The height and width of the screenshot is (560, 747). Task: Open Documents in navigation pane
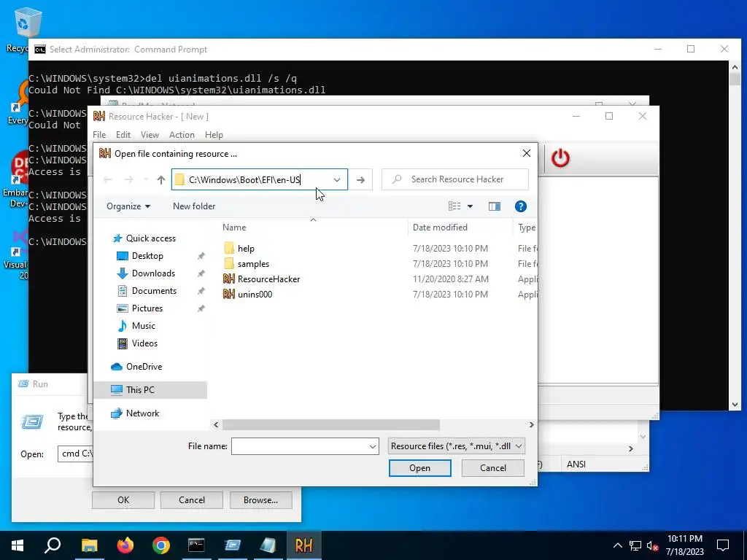154,291
